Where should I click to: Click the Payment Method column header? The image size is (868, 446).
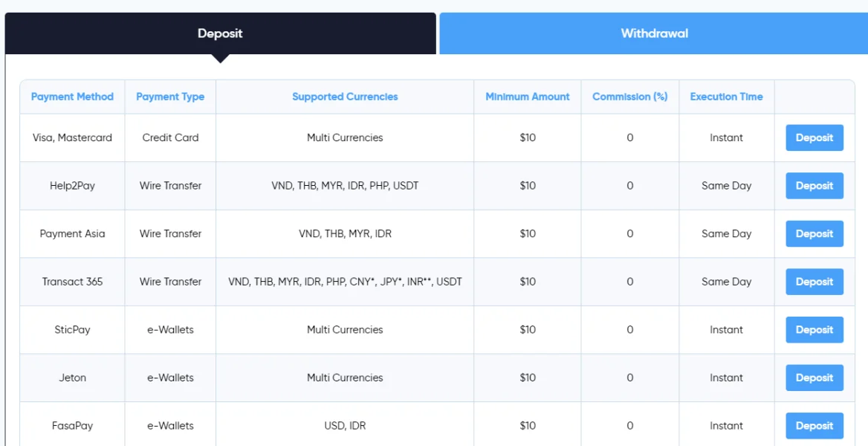pyautogui.click(x=72, y=97)
